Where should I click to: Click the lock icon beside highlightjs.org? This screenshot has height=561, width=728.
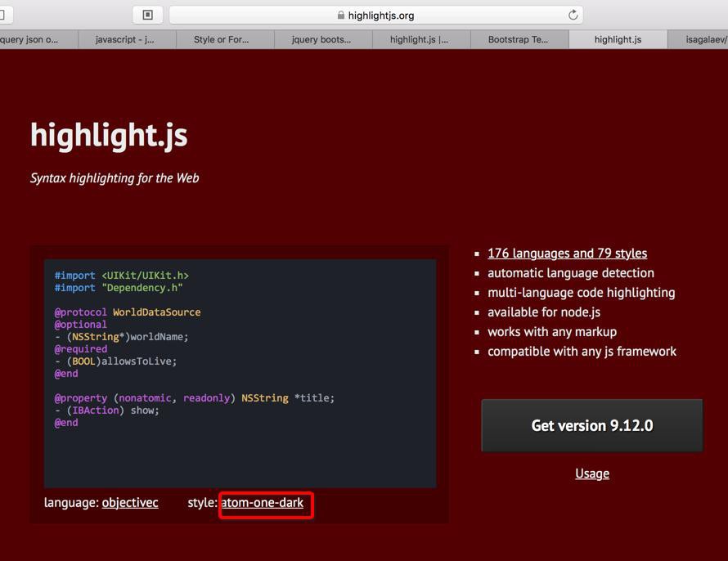(x=341, y=16)
